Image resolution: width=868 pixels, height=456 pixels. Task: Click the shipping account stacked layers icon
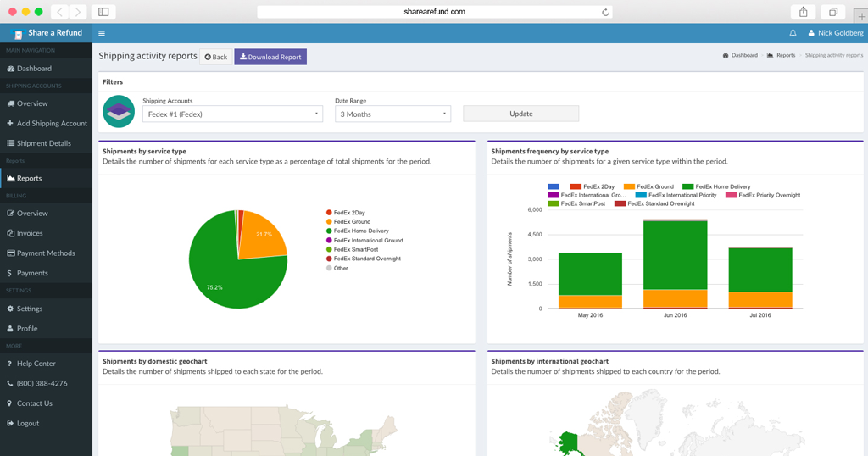119,111
